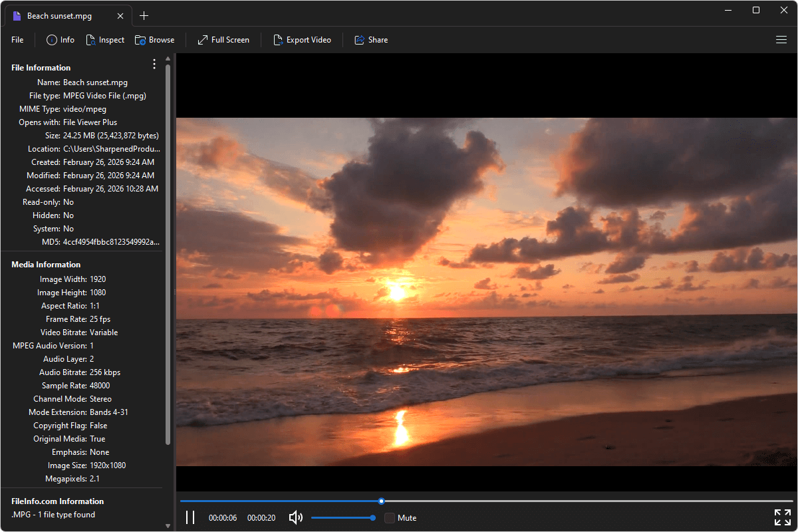Close the Beach sunset.mpg tab
Viewport: 798px width, 532px height.
(x=120, y=15)
